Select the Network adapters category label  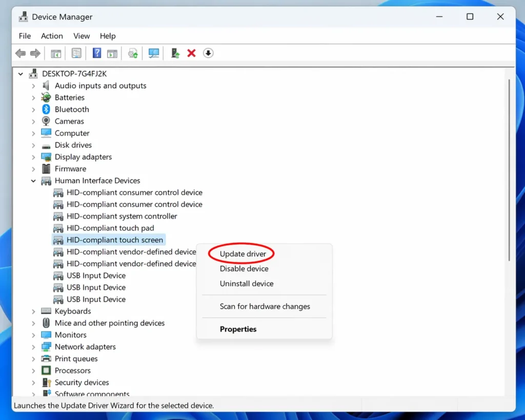[85, 347]
